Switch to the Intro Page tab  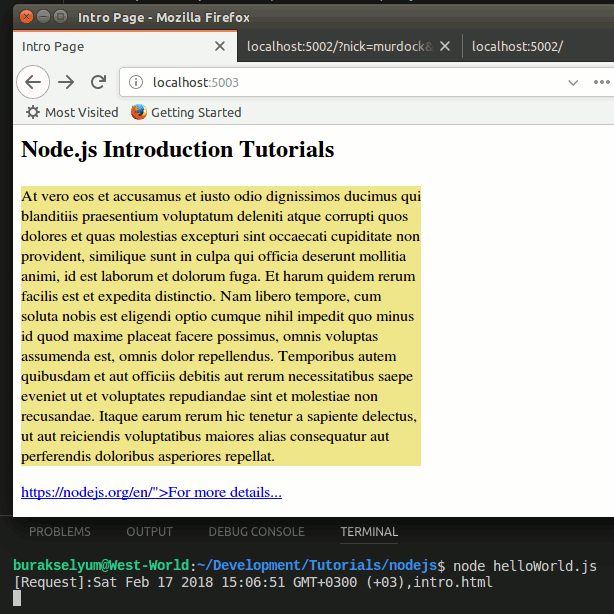pyautogui.click(x=125, y=46)
